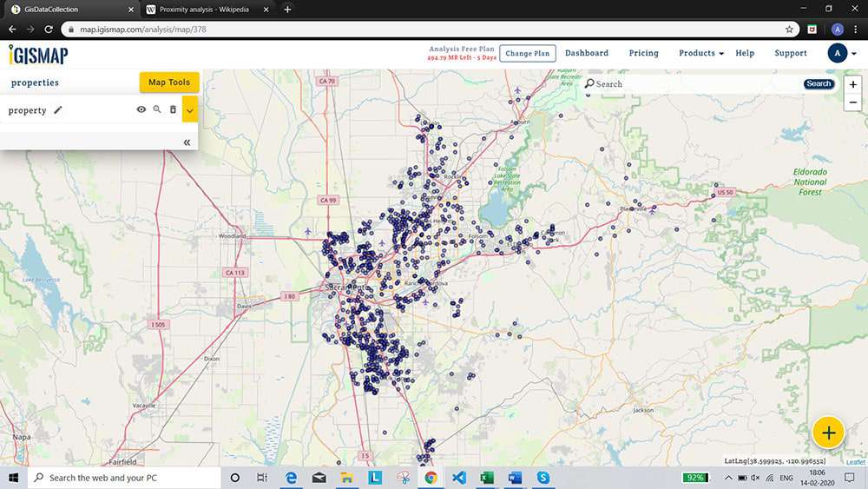
Task: Open Skype from the taskbar
Action: [543, 478]
